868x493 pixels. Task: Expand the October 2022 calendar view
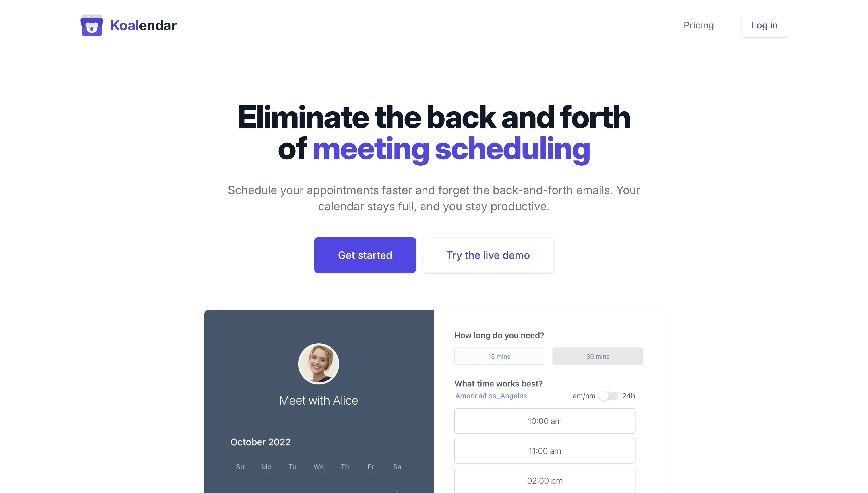tap(261, 442)
